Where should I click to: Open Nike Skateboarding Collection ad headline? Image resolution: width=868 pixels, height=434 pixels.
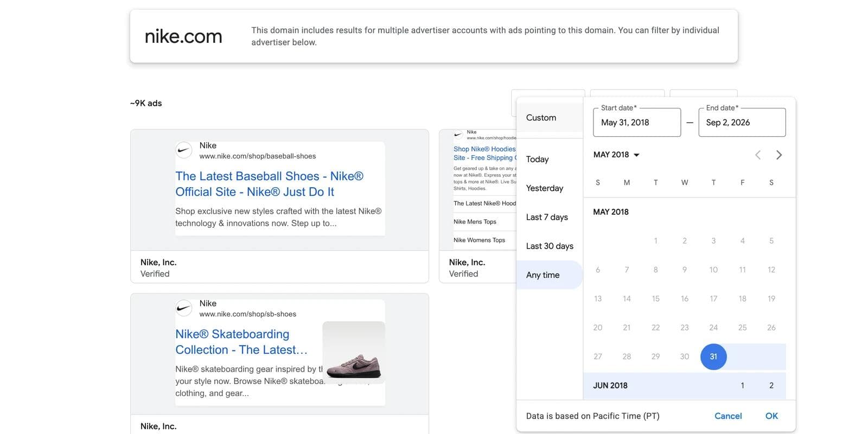coord(241,342)
